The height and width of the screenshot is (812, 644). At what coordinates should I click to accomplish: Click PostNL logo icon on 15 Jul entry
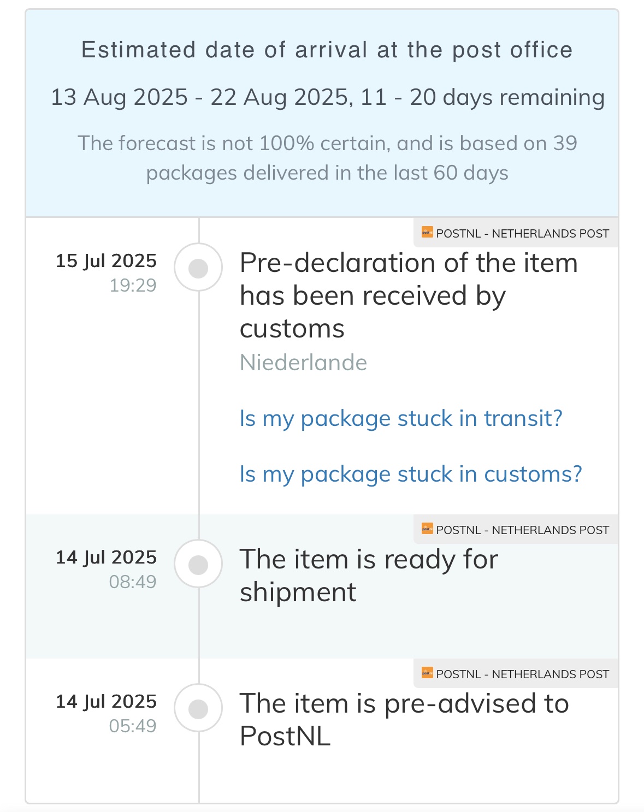[x=427, y=233]
